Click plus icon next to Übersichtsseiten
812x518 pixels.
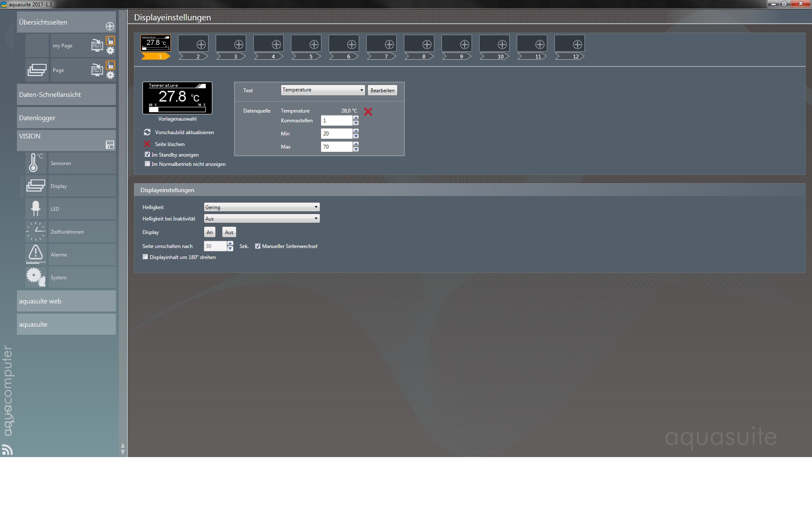tap(110, 26)
